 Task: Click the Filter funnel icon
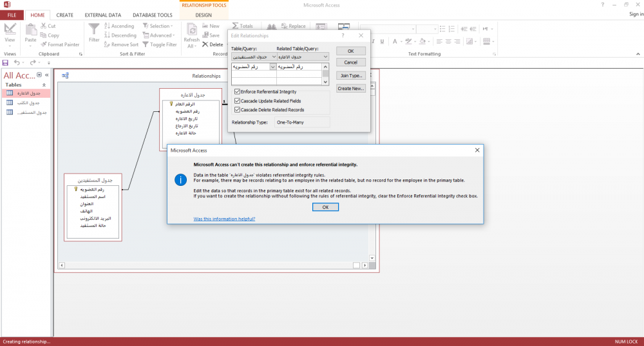94,29
